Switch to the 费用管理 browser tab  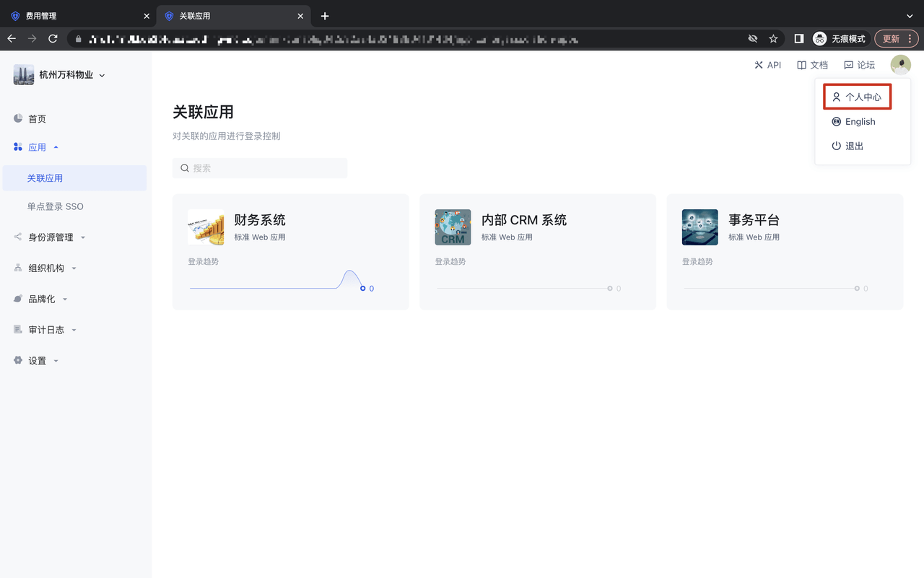pyautogui.click(x=72, y=16)
